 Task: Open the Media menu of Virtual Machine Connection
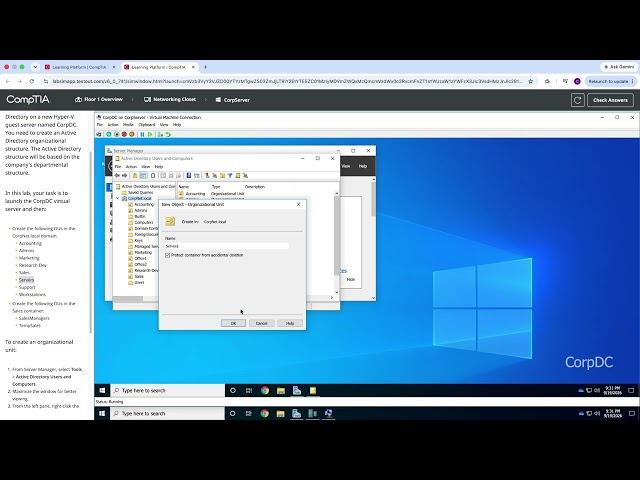click(x=128, y=125)
